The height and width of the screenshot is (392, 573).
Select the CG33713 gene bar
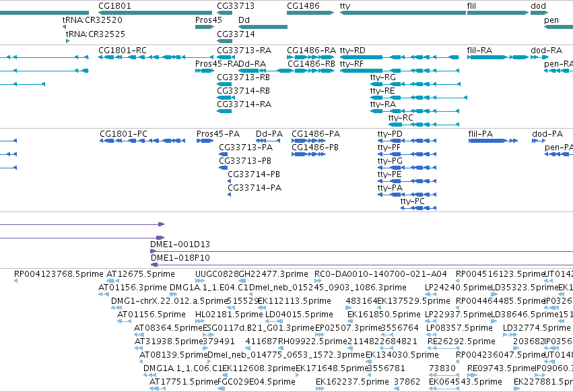(224, 13)
